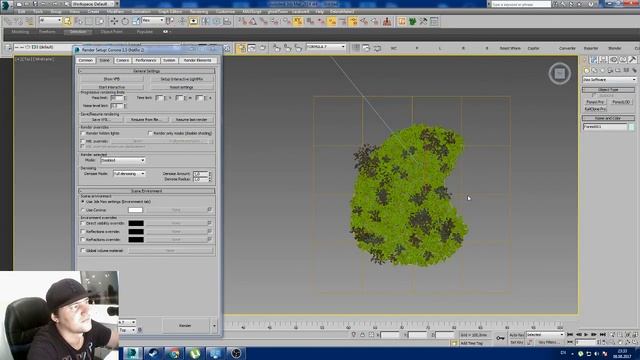Switch to the Performance tab
This screenshot has height=360, width=640.
[x=146, y=60]
